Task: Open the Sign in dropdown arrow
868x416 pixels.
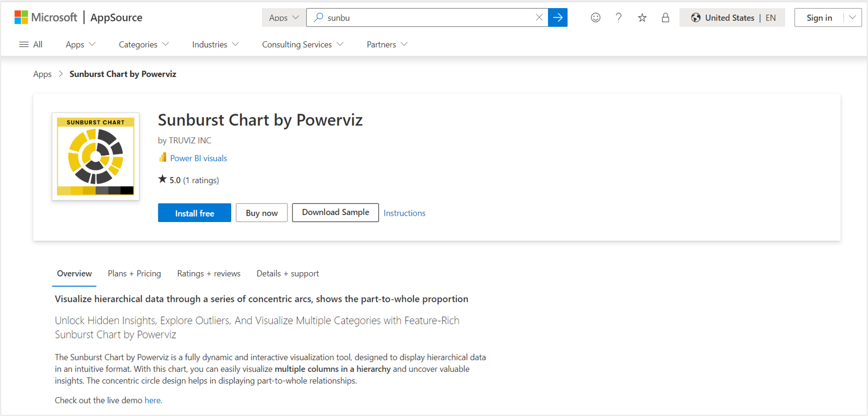Action: (x=852, y=18)
